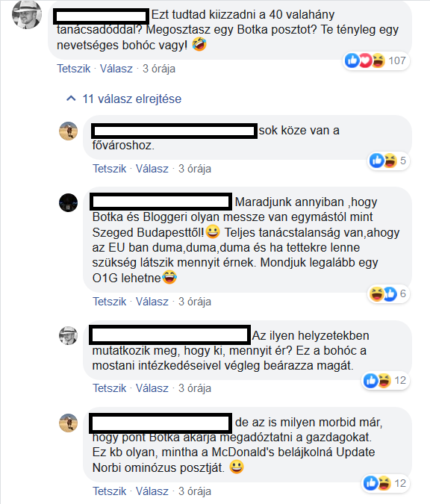Viewport: 430px width, 504px height.
Task: Click Válasz under the 'O1G lehetne' reply
Action: coord(152,302)
